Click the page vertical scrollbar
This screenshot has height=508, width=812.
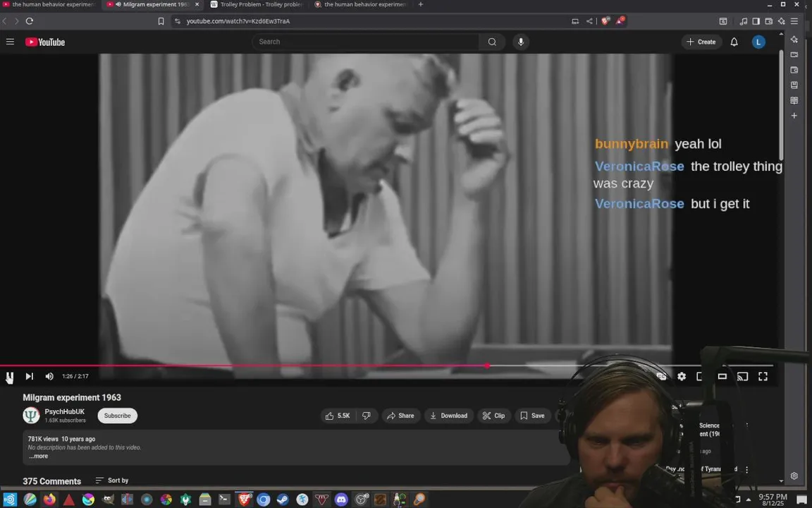[x=782, y=106]
